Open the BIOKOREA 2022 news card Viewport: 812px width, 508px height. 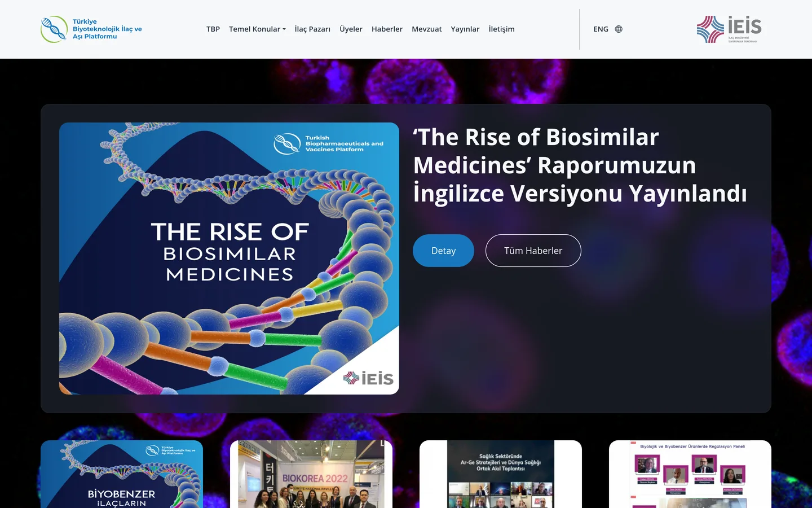point(311,474)
